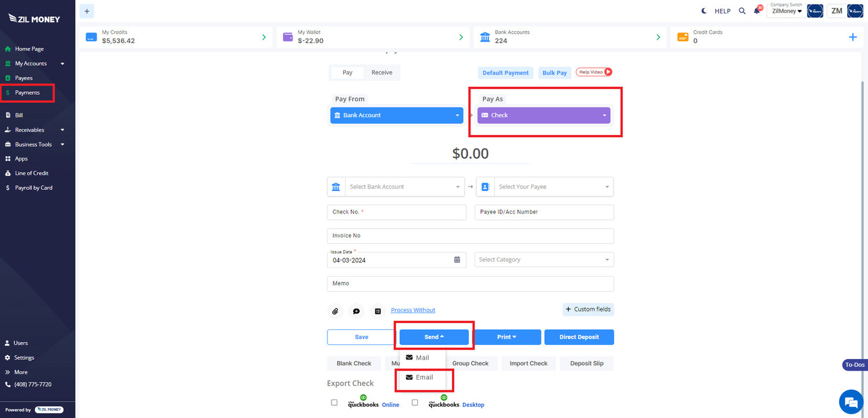Click the comment bubble icon
The width and height of the screenshot is (868, 418).
coord(356,311)
